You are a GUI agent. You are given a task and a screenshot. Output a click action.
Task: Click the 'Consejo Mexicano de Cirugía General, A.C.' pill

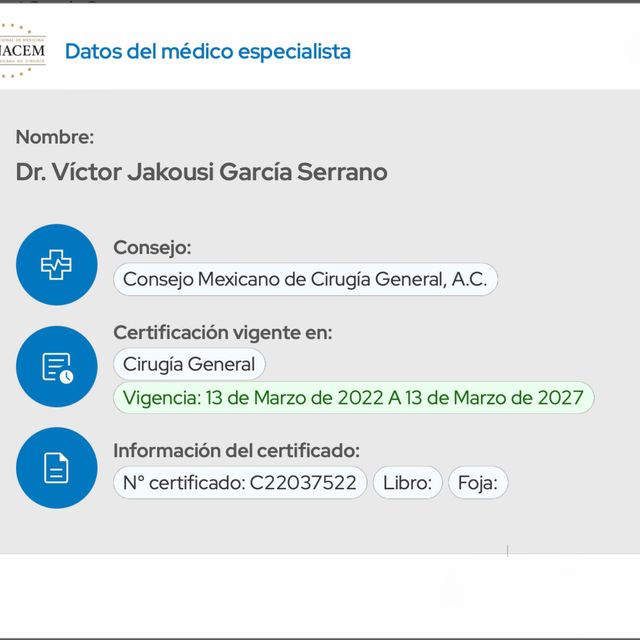click(305, 280)
